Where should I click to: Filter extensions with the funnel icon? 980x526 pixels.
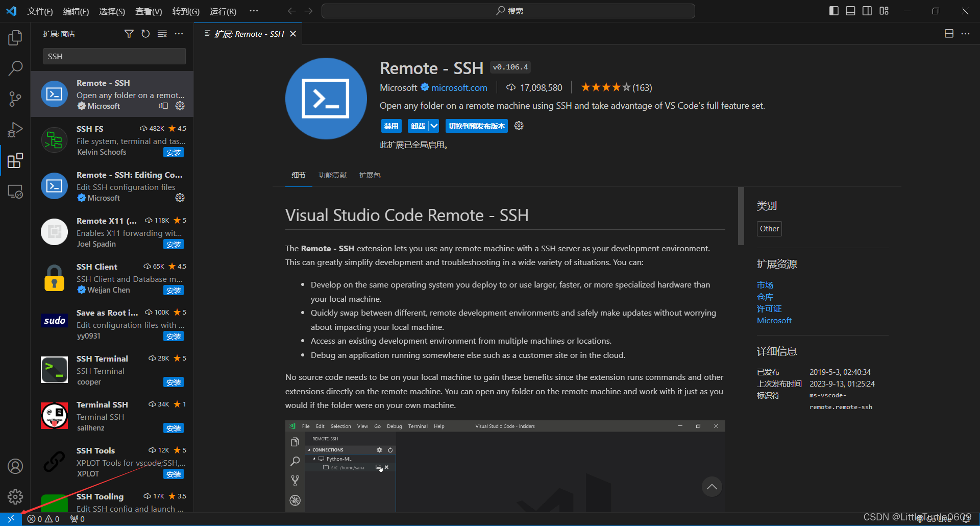click(x=129, y=34)
